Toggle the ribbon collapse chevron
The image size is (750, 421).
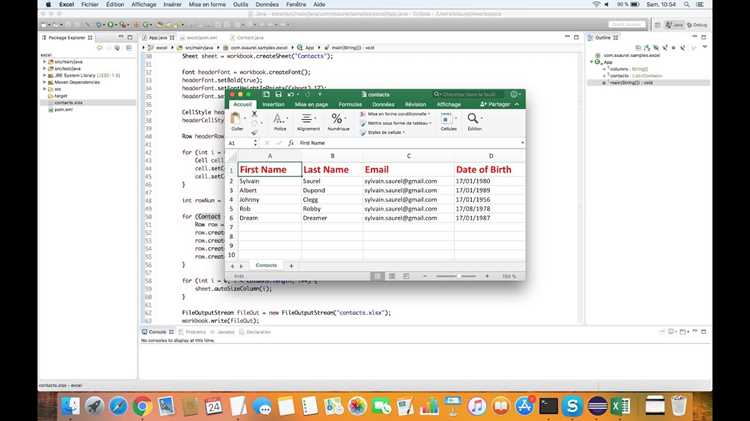tap(517, 104)
